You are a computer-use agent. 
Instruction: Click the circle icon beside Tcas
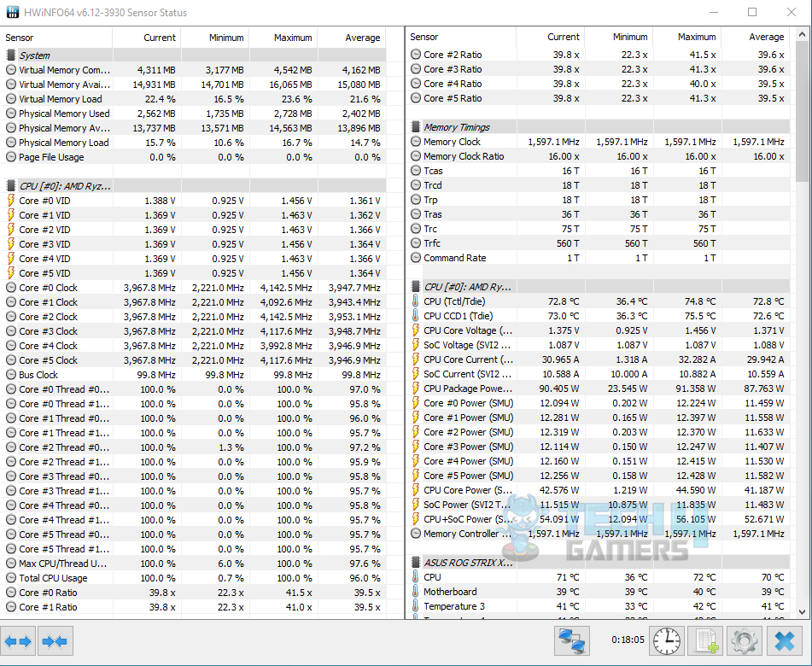pyautogui.click(x=415, y=171)
